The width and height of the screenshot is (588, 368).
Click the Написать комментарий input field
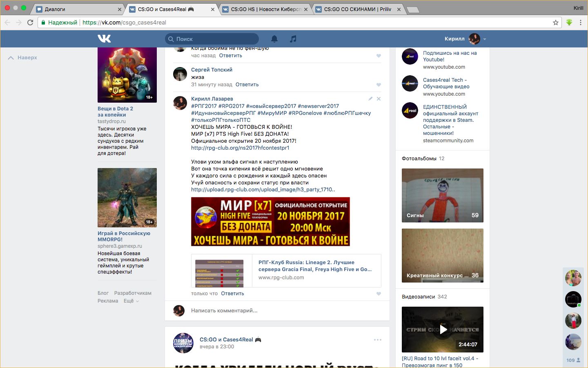click(282, 311)
